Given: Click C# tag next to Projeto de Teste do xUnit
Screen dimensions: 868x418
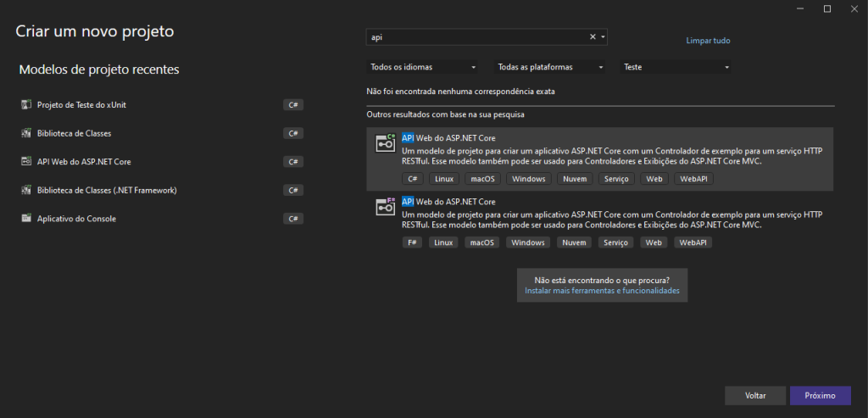Looking at the screenshot, I should 292,104.
